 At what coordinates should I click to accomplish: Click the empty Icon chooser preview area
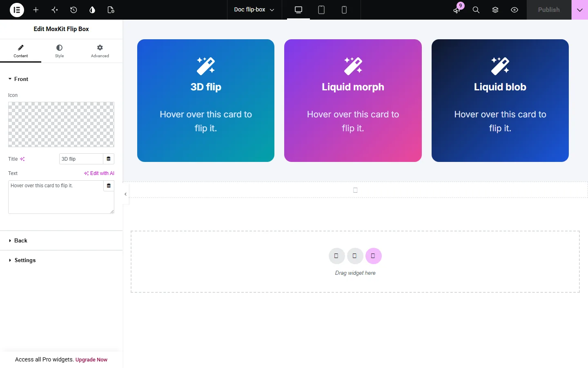(x=61, y=124)
